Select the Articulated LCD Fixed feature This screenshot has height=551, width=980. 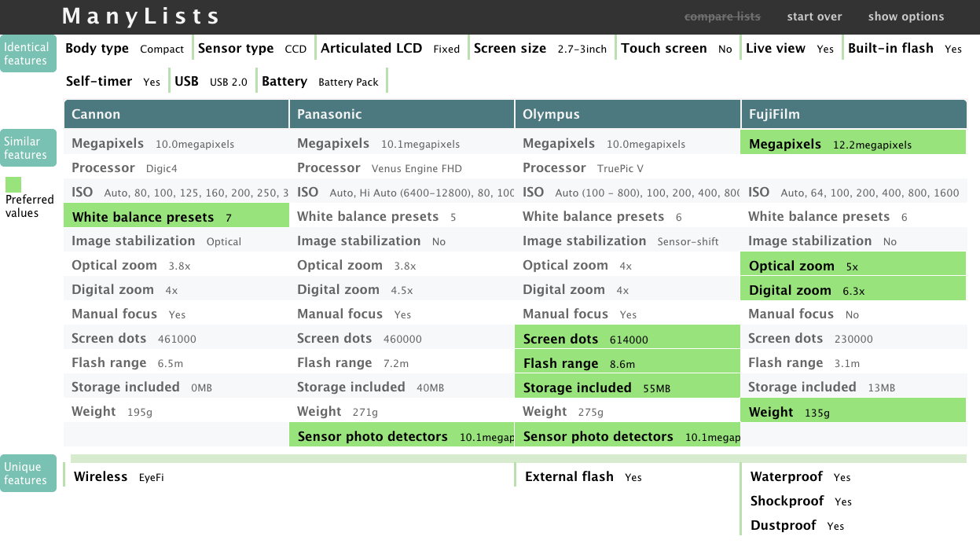pyautogui.click(x=390, y=49)
